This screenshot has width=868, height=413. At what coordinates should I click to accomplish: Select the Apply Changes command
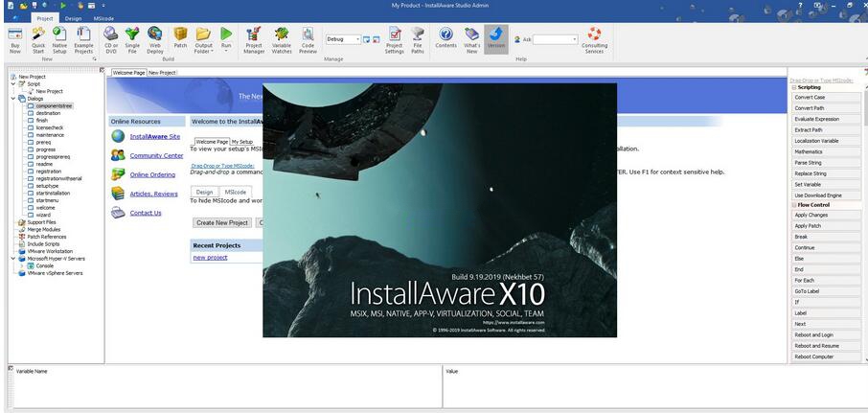[x=827, y=215]
